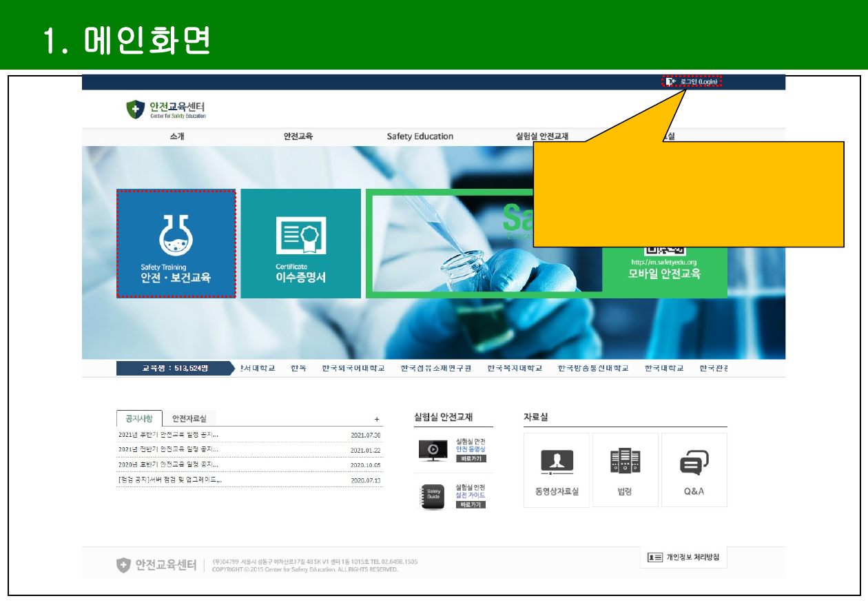Screen dimensions: 868x605
Task: Select the 공지사항 tab
Action: point(139,418)
